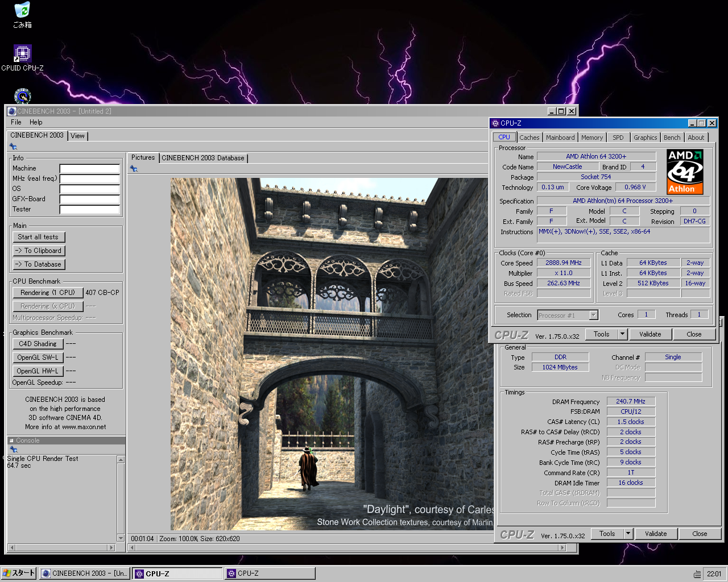728x582 pixels.
Task: Select the CPU tab in CPU-Z
Action: [x=504, y=137]
